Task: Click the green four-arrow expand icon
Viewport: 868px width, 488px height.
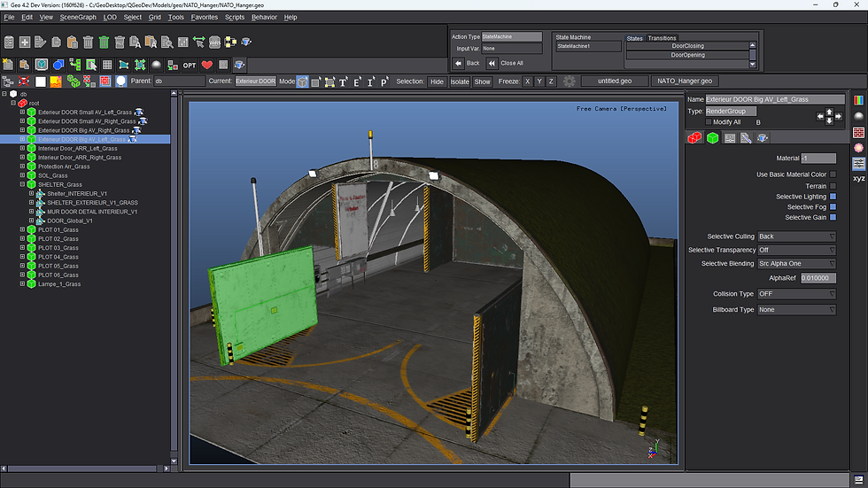Action: tap(140, 65)
